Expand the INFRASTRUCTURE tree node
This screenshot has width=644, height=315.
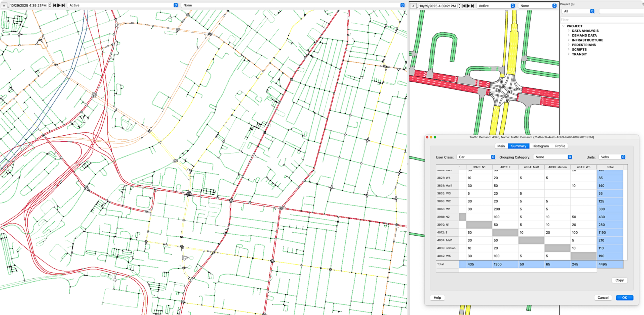tap(569, 40)
